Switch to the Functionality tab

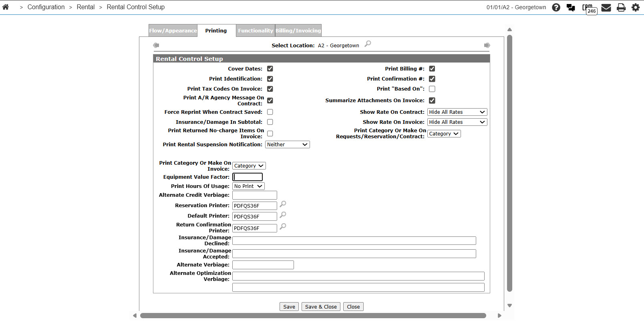(x=255, y=31)
